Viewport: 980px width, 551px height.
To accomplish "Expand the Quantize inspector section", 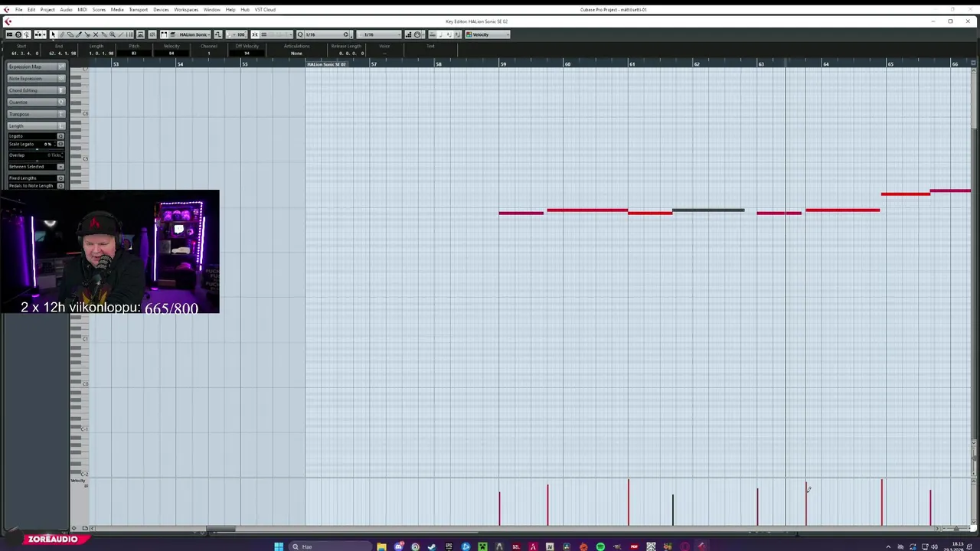I will coord(36,102).
